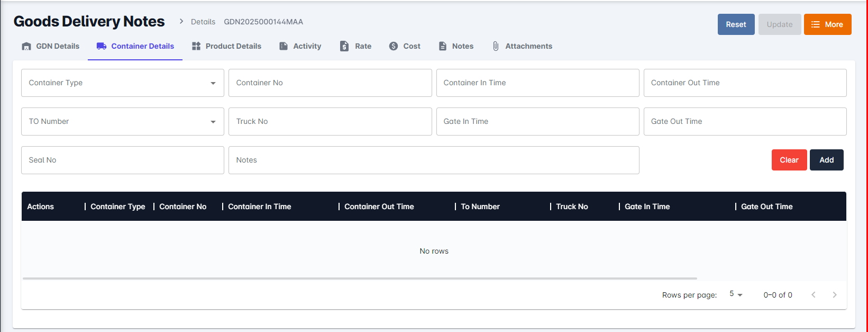Image resolution: width=868 pixels, height=332 pixels.
Task: Open the Product Details tab
Action: (233, 47)
